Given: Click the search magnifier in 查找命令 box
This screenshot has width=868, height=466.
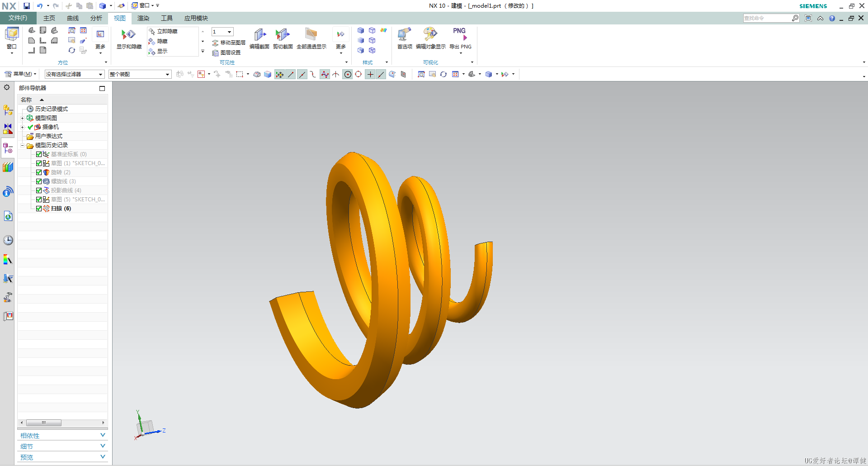Looking at the screenshot, I should tap(795, 18).
